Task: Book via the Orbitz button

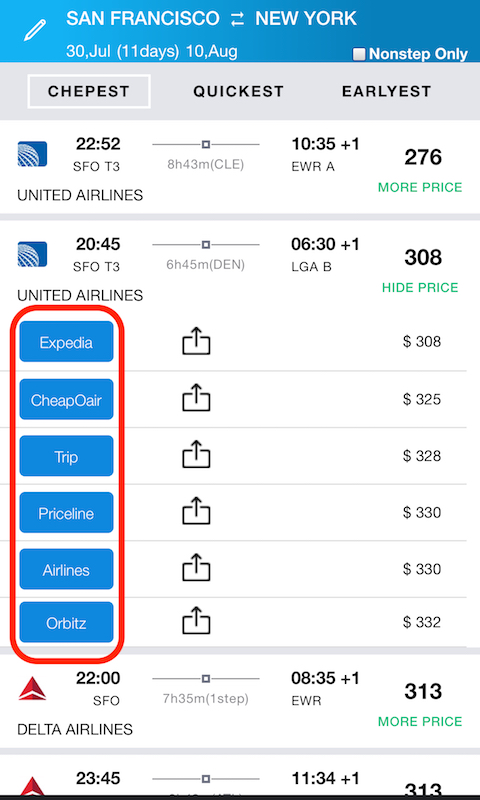Action: pyautogui.click(x=66, y=622)
